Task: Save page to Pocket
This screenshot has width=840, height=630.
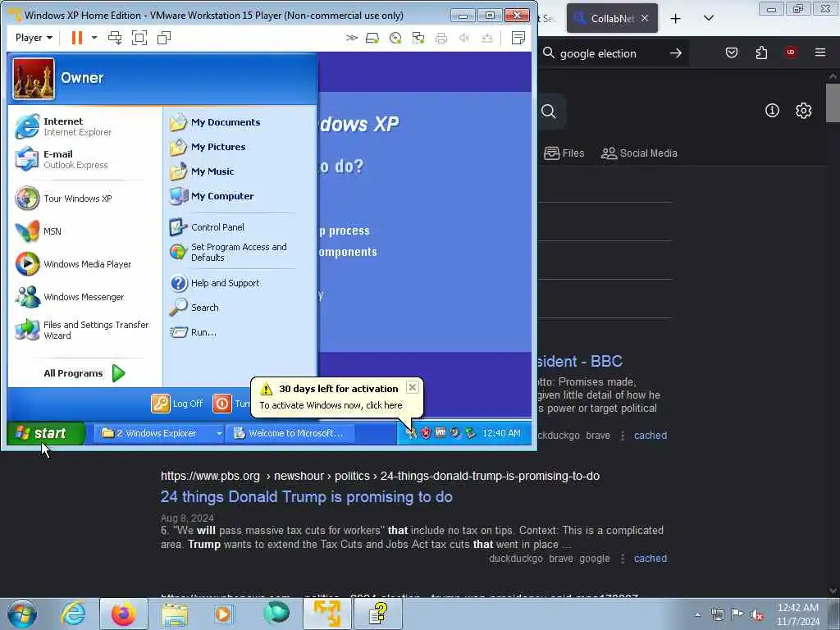Action: click(731, 52)
